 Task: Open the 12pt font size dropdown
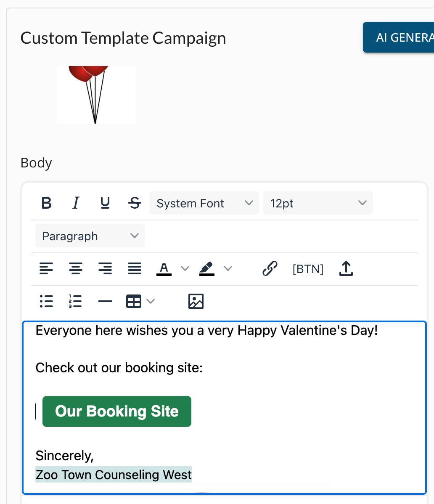click(318, 203)
